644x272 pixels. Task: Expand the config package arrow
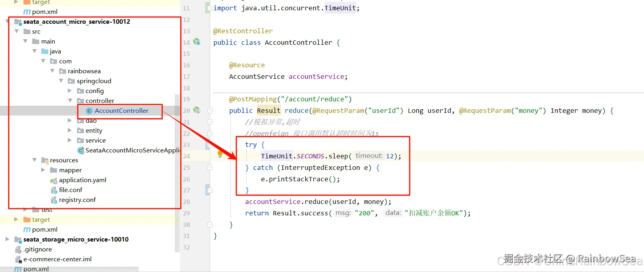70,91
